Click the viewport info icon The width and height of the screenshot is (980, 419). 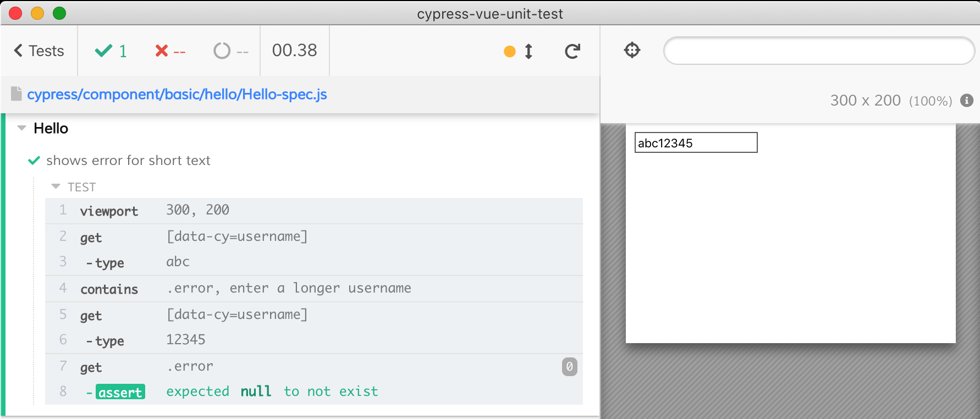click(x=967, y=101)
